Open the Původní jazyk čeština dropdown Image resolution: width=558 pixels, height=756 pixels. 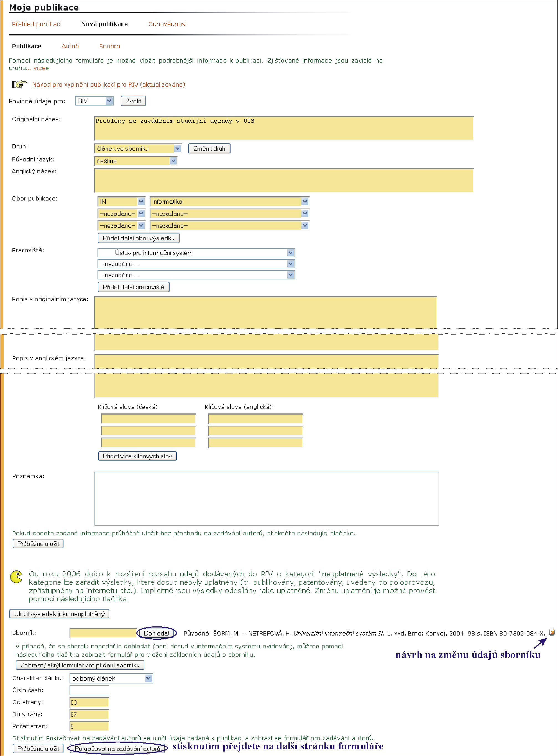tap(136, 161)
